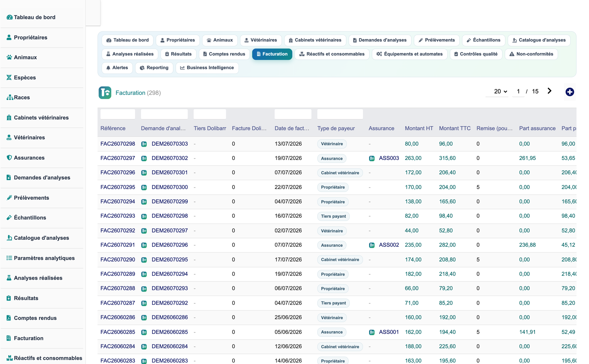Viewport: 589px width, 364px height.
Task: Open the record icon beside DEM26070298
Action: pyautogui.click(x=144, y=216)
